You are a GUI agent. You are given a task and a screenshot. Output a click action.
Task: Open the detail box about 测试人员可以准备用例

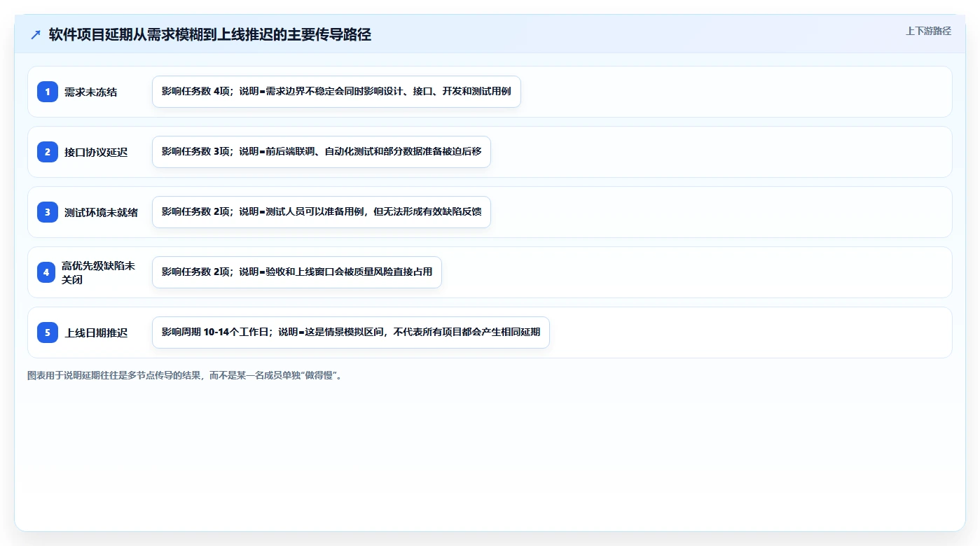322,212
